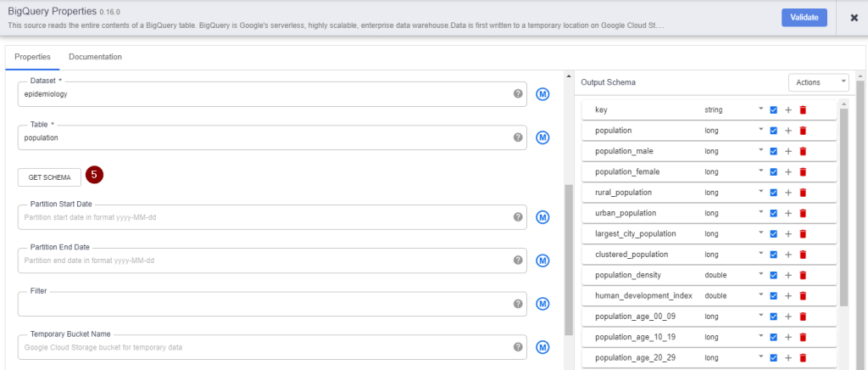The height and width of the screenshot is (370, 868).
Task: Select the Properties tab
Action: [x=32, y=57]
